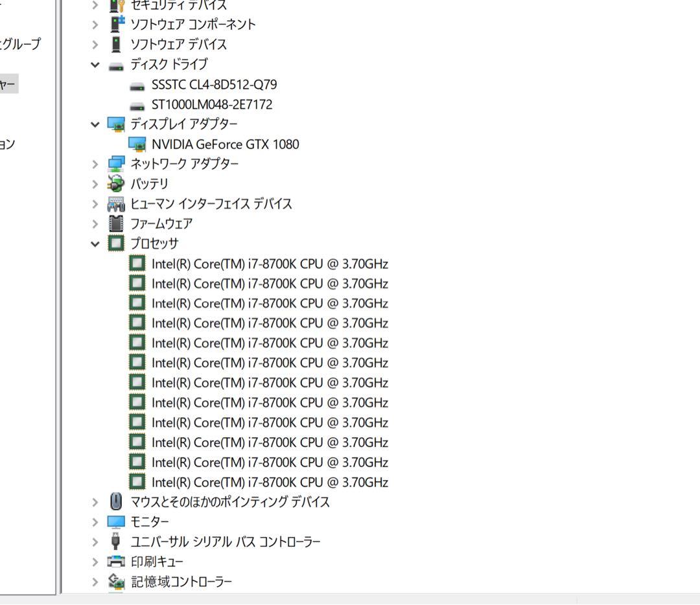Viewport: 700px width, 605px height.
Task: Click the プロセッサ category chip icon
Action: [x=117, y=244]
